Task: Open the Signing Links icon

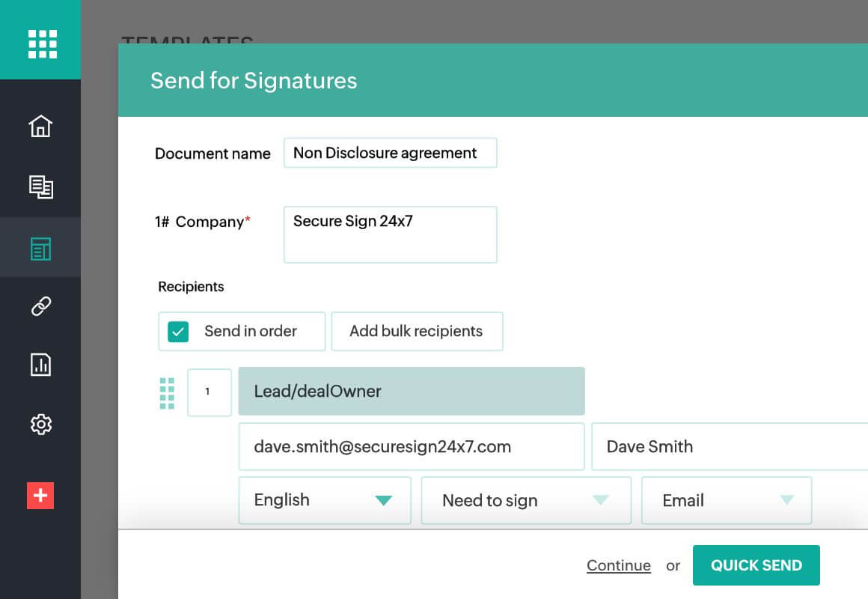Action: tap(40, 306)
